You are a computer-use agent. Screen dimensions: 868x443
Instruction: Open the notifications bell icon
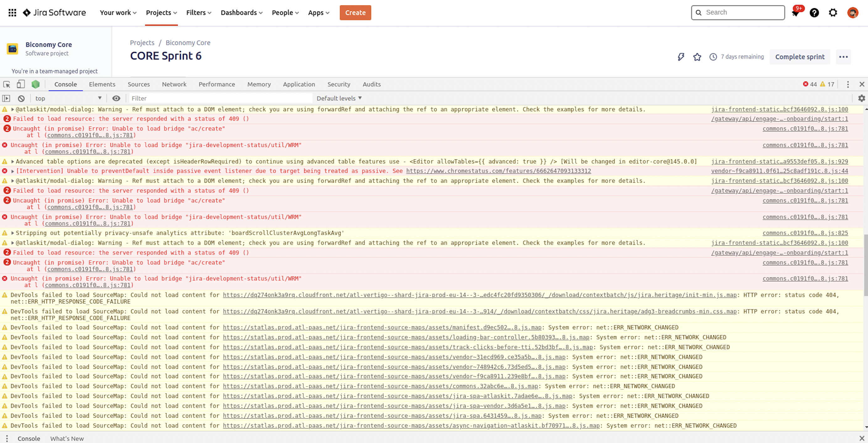pos(796,13)
